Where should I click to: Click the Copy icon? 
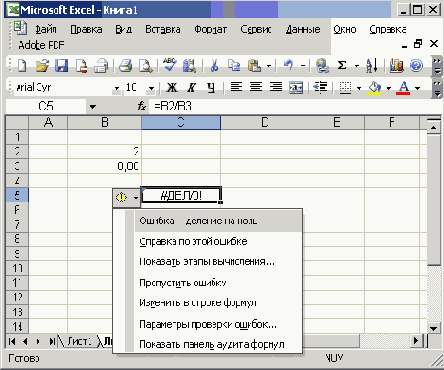point(234,66)
